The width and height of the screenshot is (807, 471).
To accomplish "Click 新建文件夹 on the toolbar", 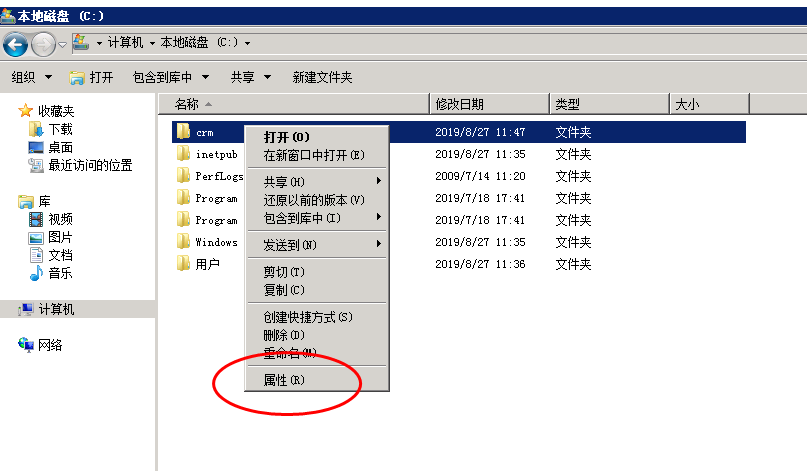I will coord(322,77).
